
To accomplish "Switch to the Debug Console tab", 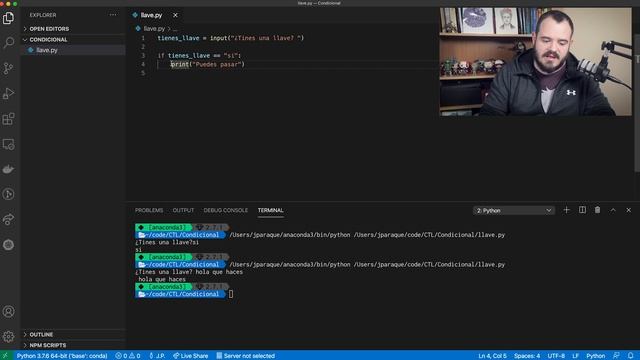I will point(225,210).
